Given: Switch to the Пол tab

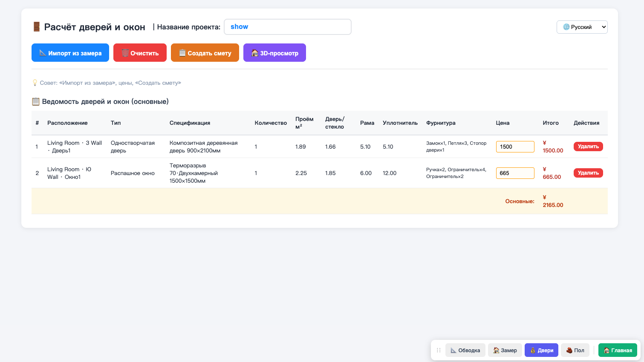Looking at the screenshot, I should coord(575,350).
